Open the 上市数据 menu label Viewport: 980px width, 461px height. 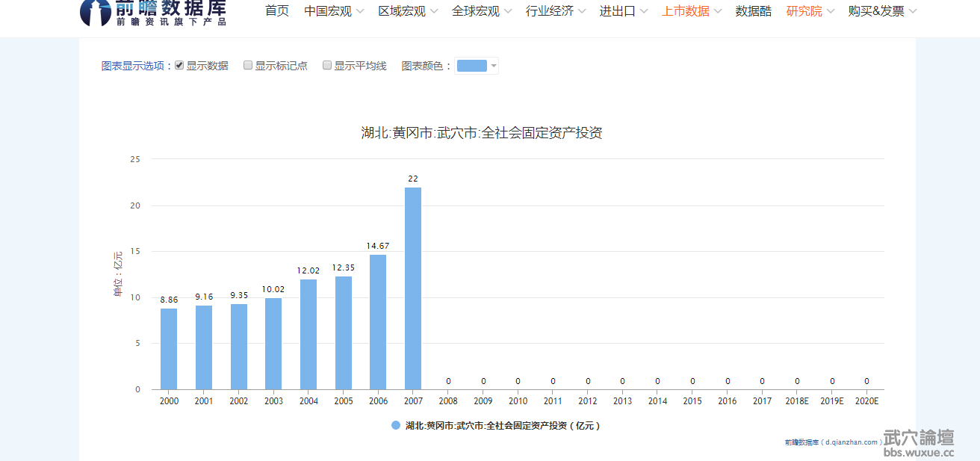pyautogui.click(x=686, y=11)
